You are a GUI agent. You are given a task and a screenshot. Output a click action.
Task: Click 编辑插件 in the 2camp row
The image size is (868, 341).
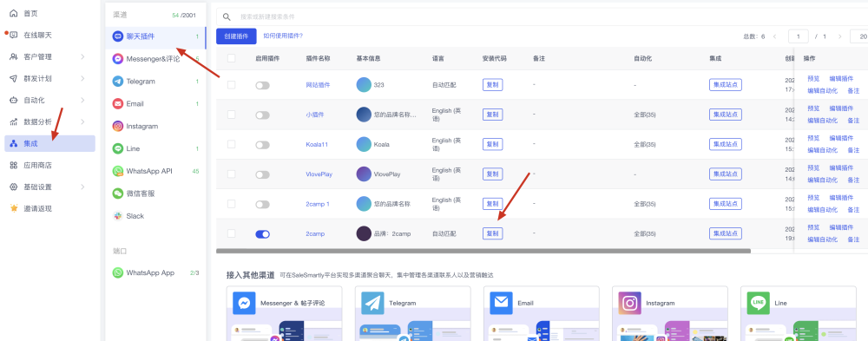click(x=841, y=227)
